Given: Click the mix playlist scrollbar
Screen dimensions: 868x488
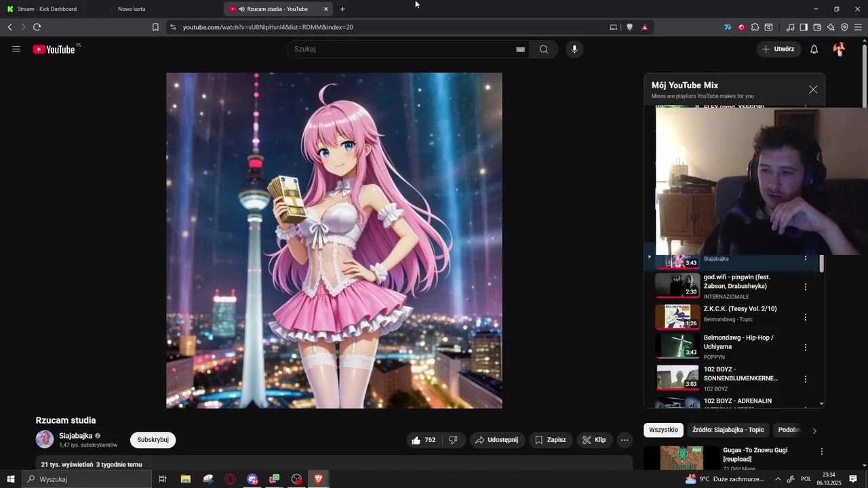Looking at the screenshot, I should (x=822, y=264).
